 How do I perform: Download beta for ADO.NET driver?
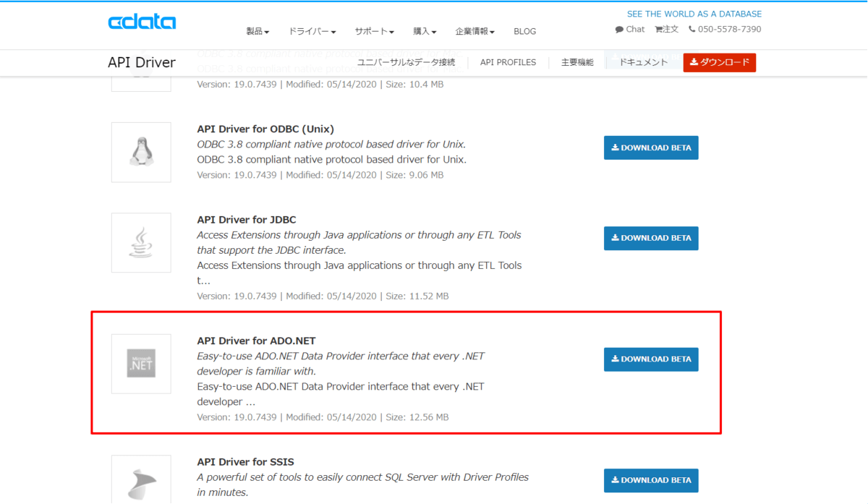[x=651, y=359]
